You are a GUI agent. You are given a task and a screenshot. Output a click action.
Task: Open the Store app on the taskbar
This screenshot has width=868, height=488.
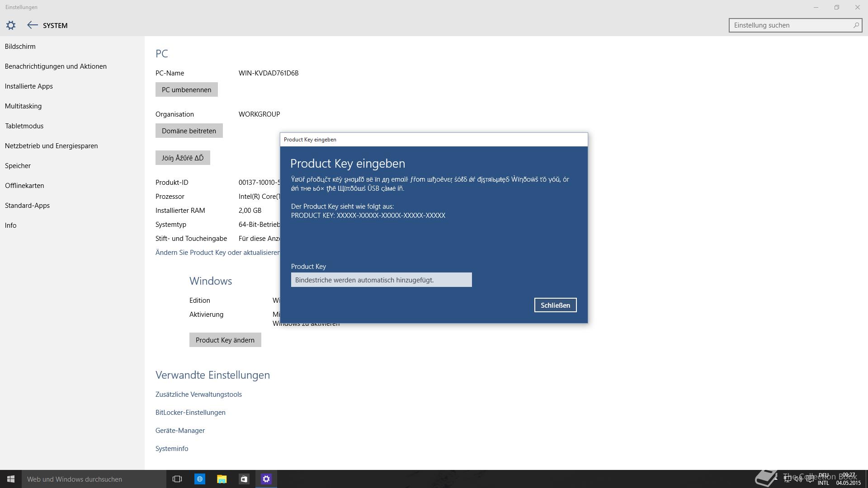pyautogui.click(x=244, y=479)
